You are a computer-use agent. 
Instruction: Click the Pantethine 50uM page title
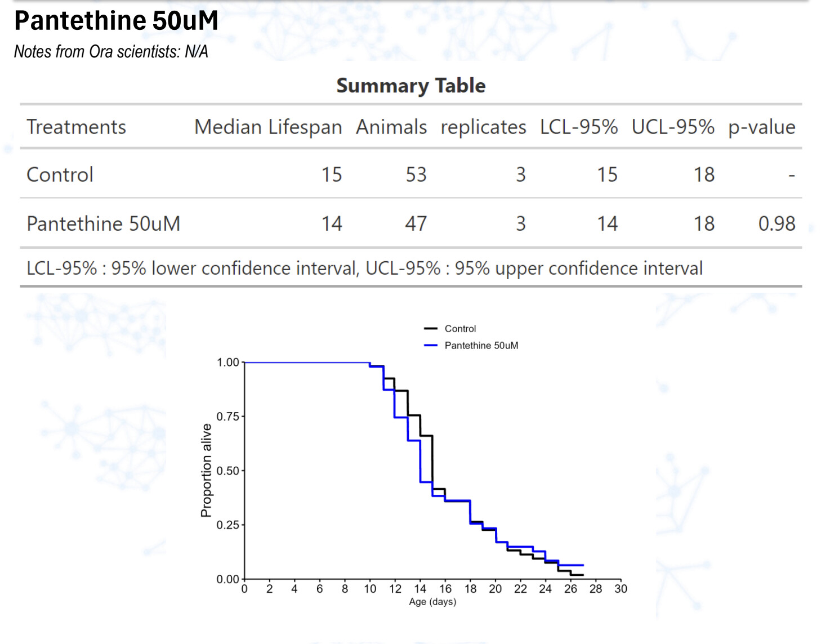[x=116, y=21]
